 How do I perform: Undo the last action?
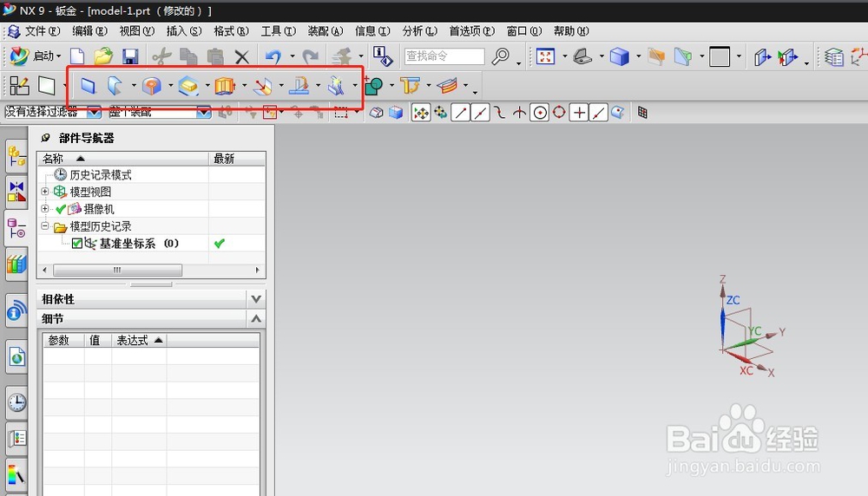click(x=273, y=55)
